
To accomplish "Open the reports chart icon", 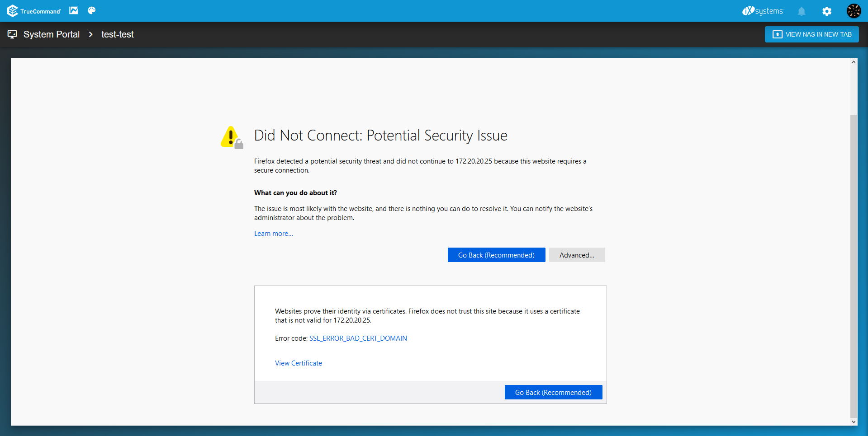I will click(73, 10).
